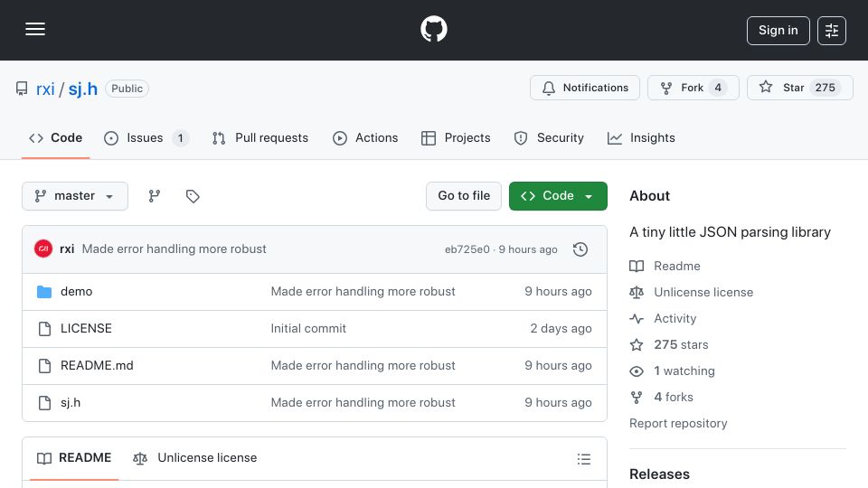View commit history clock icon

click(x=580, y=249)
